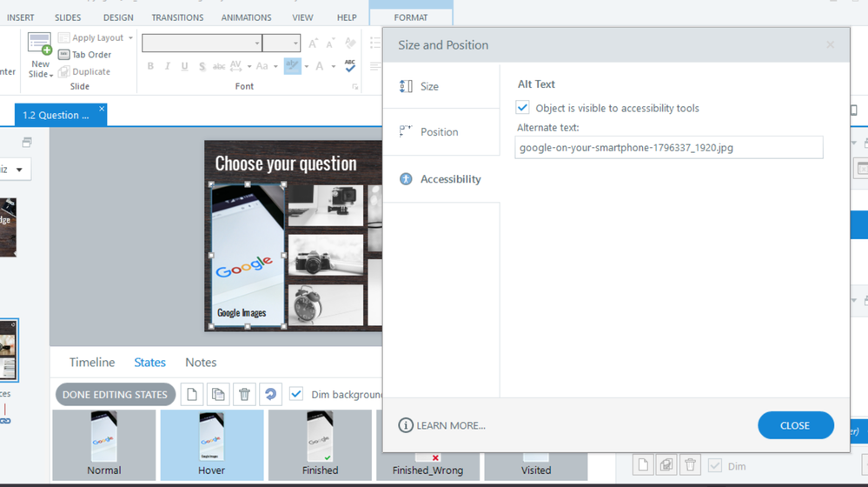The image size is (868, 487).
Task: Open font color dropdown arrow
Action: 334,66
